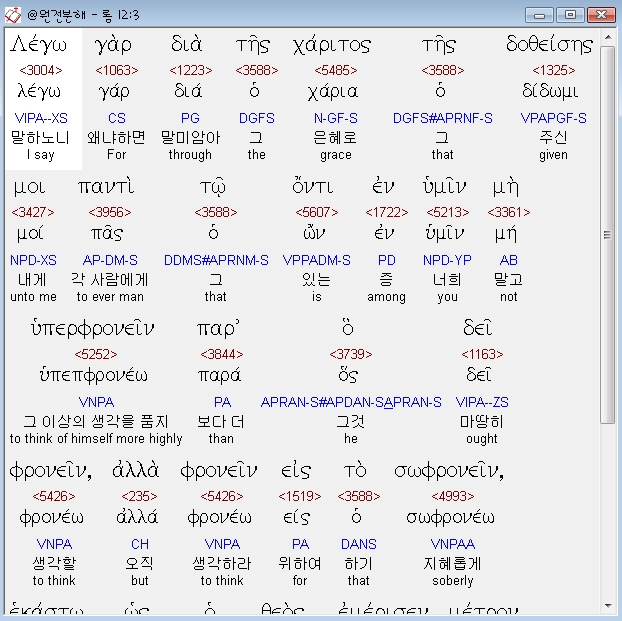Select the Greek word χάριτος
Viewport: 622px width, 621px height.
[x=332, y=46]
